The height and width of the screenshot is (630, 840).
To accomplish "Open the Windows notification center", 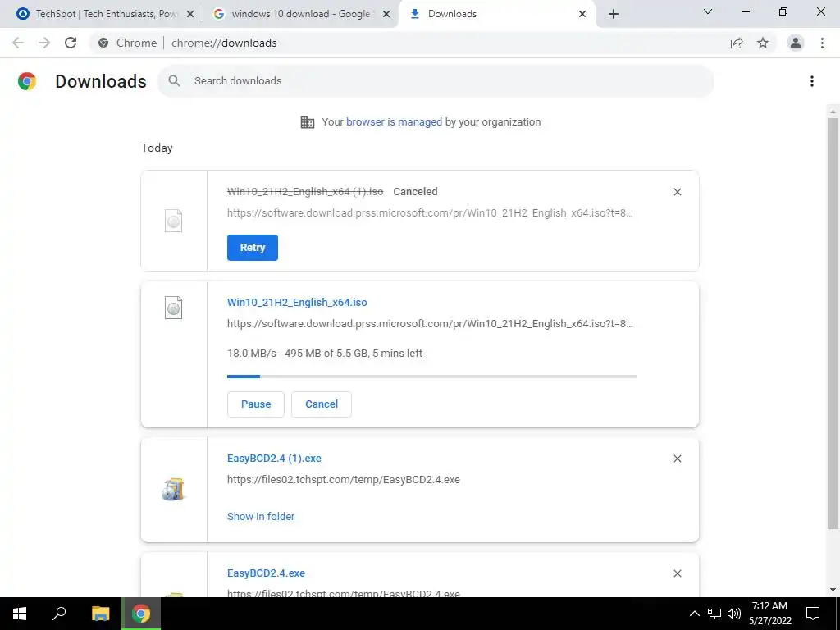I will coord(813,614).
